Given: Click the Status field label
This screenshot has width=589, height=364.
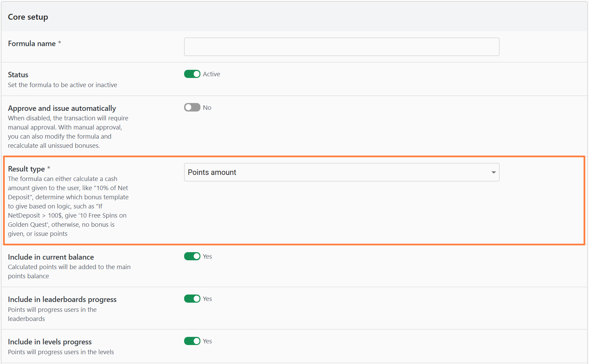Looking at the screenshot, I should pos(18,75).
